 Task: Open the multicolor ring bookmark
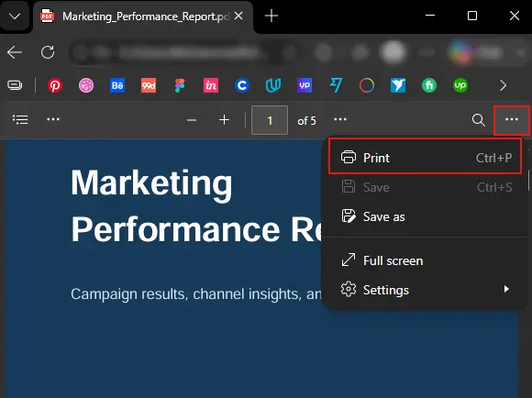coord(367,85)
